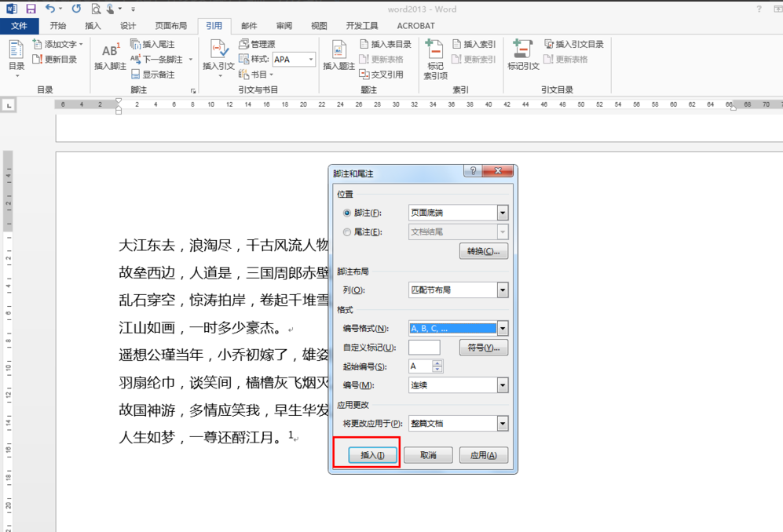
Task: Open the 编号格式 A, B, C dropdown
Action: coord(503,329)
